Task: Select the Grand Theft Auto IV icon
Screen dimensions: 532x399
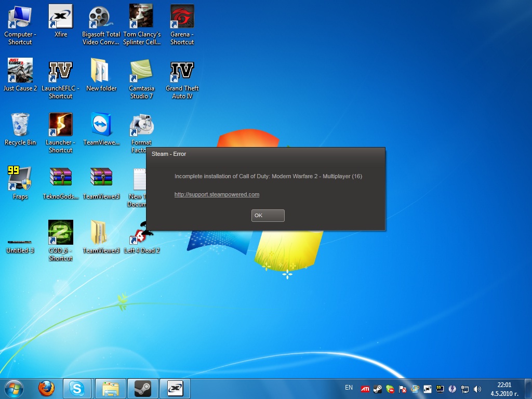Action: point(182,79)
